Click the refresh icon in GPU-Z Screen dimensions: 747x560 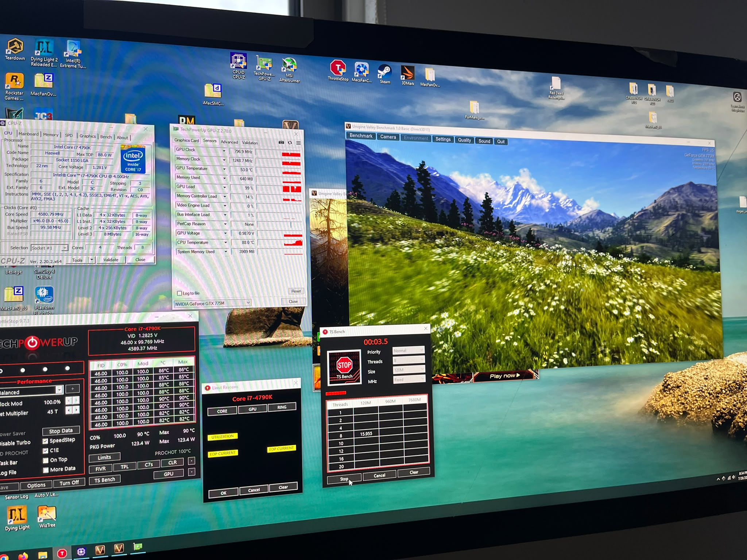(x=290, y=143)
